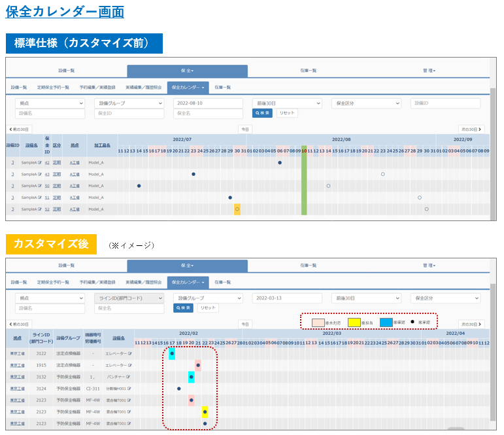The width and height of the screenshot is (504, 435).
Task: Click the 今日 button in top panel
Action: pyautogui.click(x=245, y=130)
